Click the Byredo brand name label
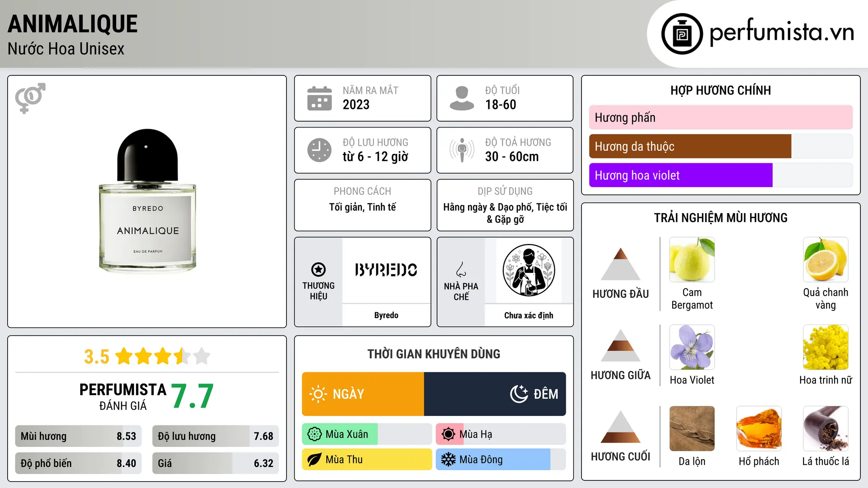The height and width of the screenshot is (488, 868). coord(386,315)
